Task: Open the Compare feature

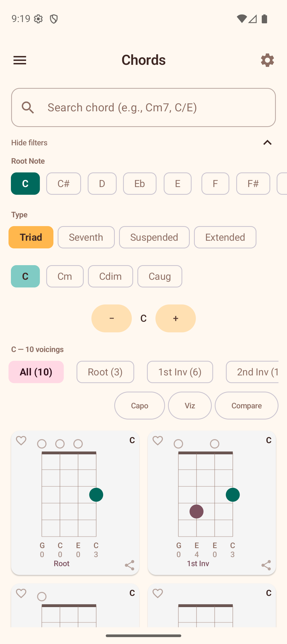Action: pos(246,406)
